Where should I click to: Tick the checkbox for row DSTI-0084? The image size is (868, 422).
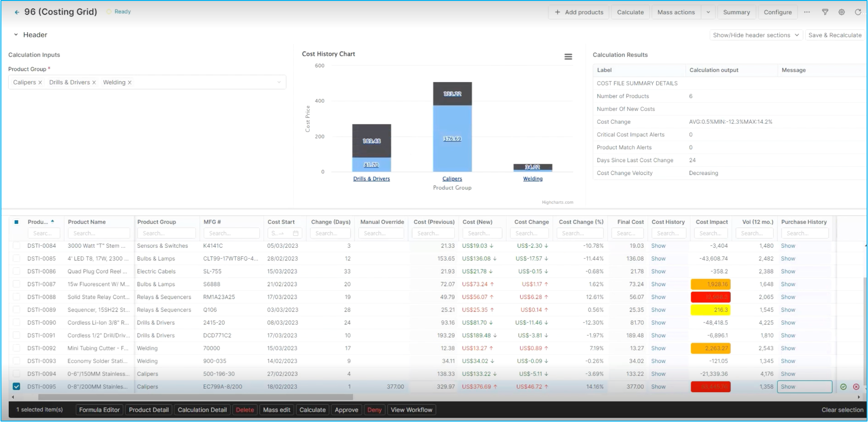click(16, 246)
